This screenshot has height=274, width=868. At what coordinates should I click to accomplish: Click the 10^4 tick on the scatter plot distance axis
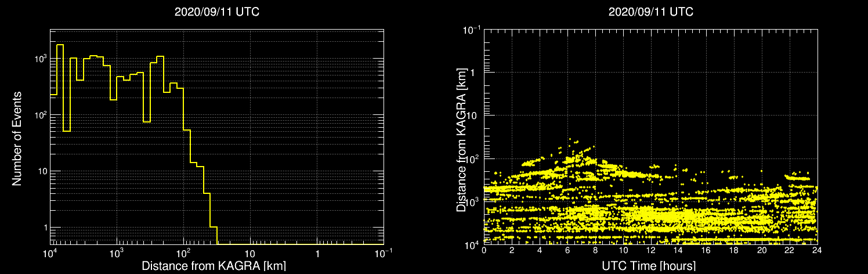pos(473,244)
